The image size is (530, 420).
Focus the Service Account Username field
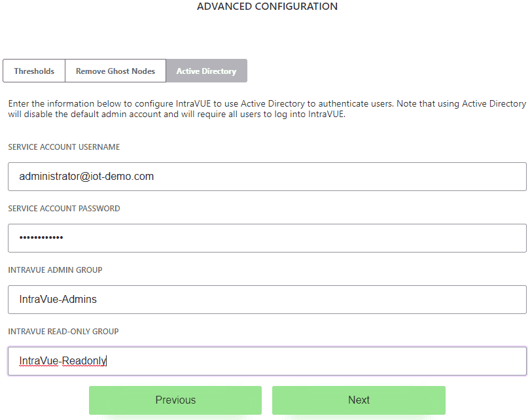click(x=267, y=177)
